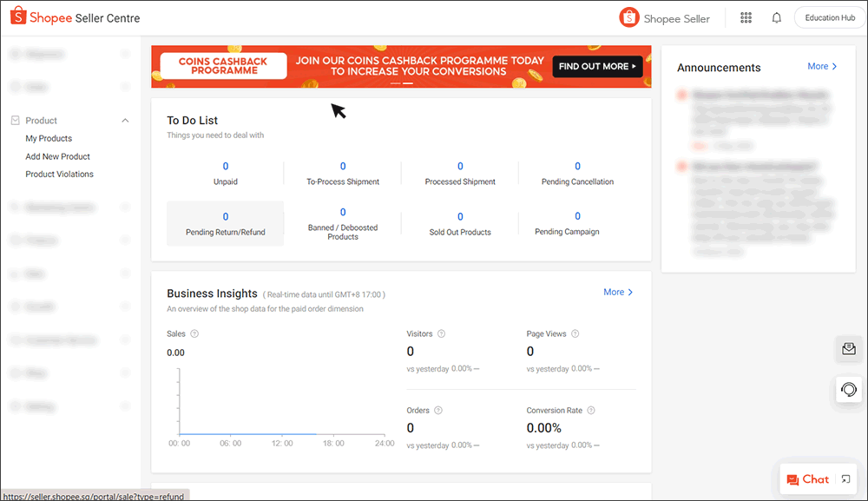Click the Find Out More banner button
The height and width of the screenshot is (501, 868).
(x=597, y=66)
